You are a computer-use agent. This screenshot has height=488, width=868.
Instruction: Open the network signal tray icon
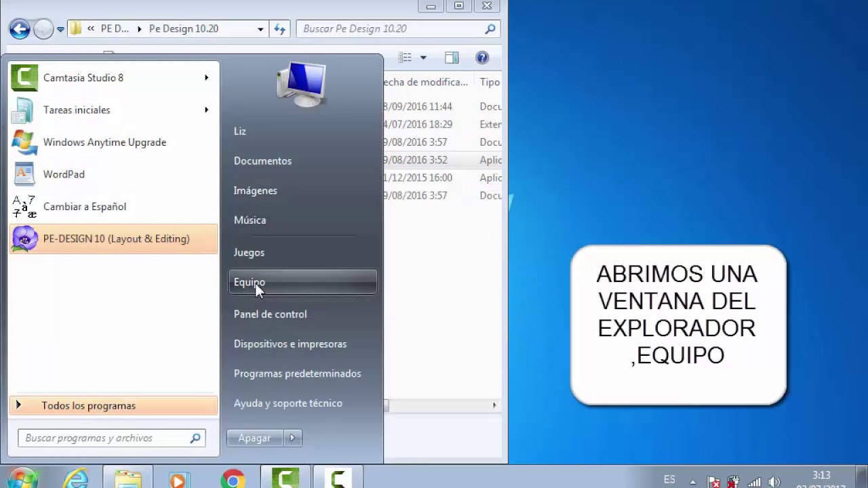(x=753, y=483)
